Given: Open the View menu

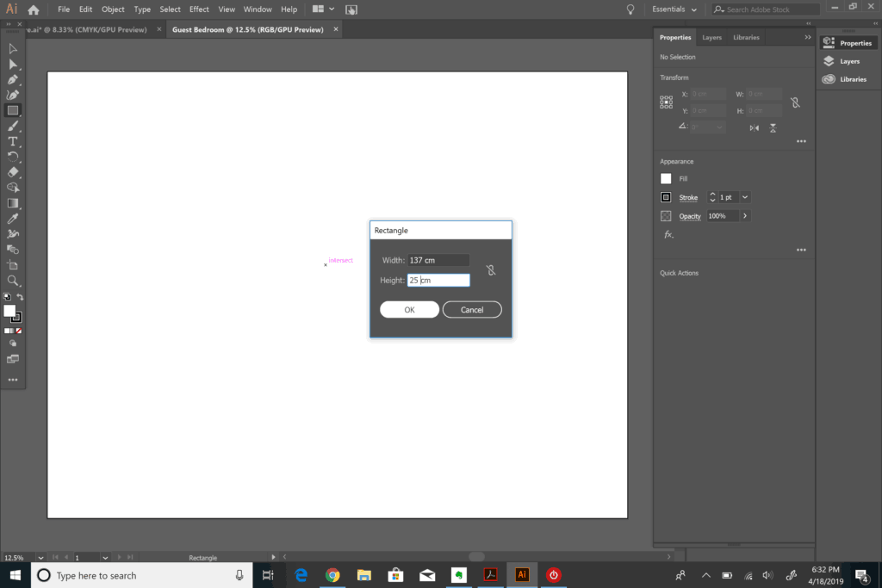Looking at the screenshot, I should click(227, 9).
